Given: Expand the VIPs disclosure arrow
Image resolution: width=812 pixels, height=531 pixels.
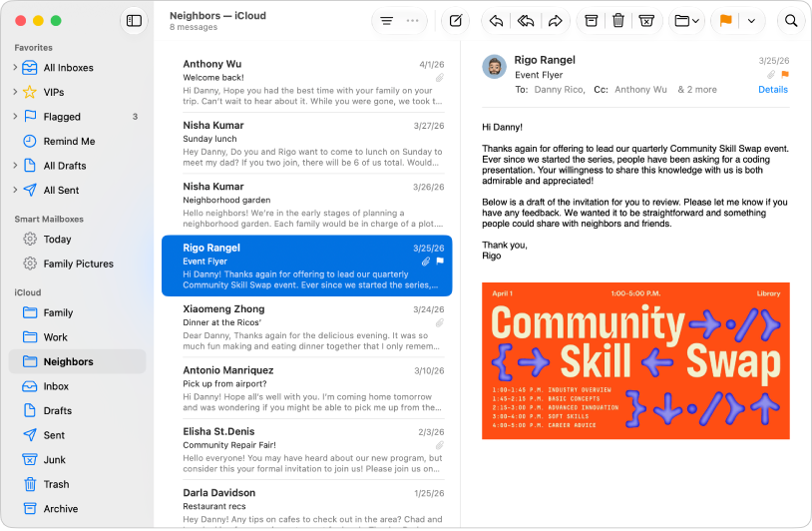Looking at the screenshot, I should [15, 92].
